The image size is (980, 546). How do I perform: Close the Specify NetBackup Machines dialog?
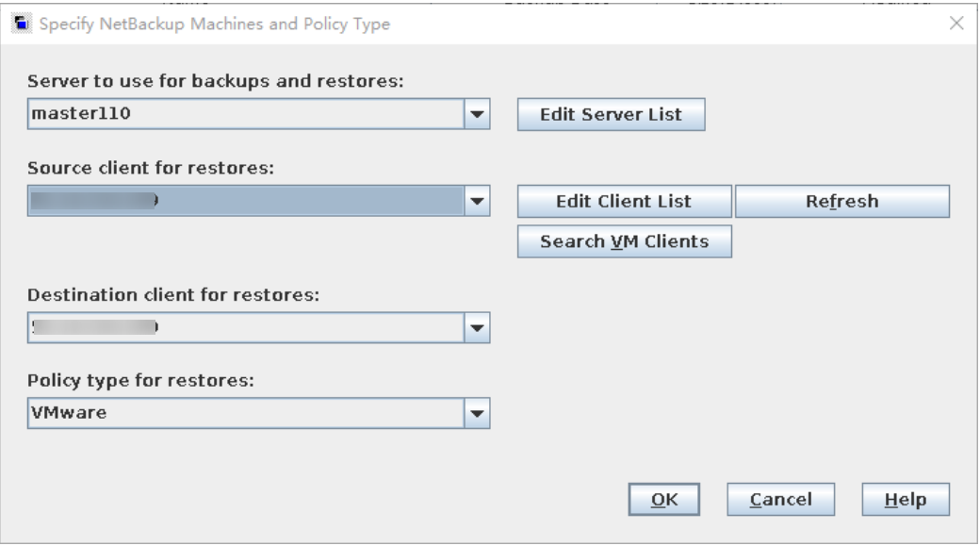(x=956, y=23)
